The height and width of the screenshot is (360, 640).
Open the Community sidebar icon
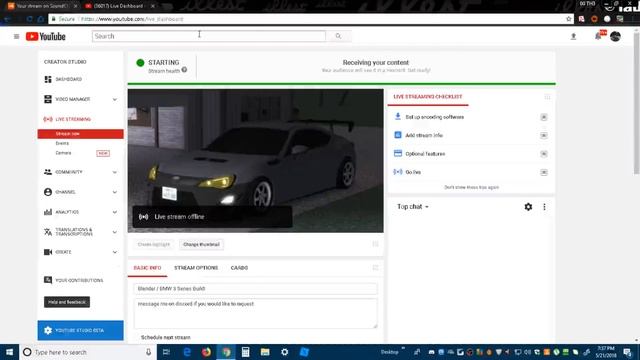[x=48, y=172]
